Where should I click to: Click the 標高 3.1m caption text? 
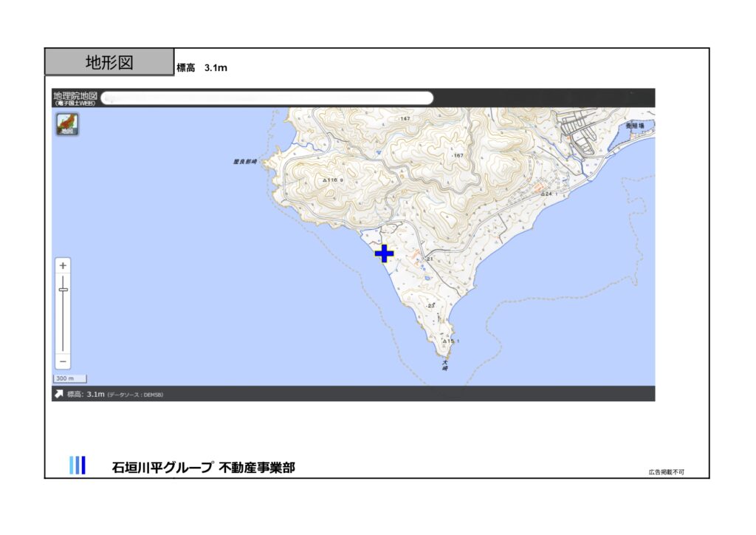coord(202,68)
